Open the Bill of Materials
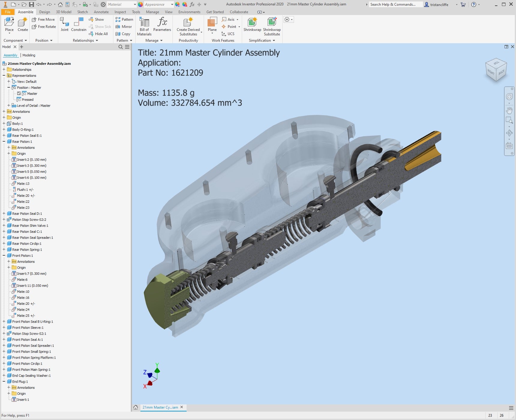 pos(144,25)
